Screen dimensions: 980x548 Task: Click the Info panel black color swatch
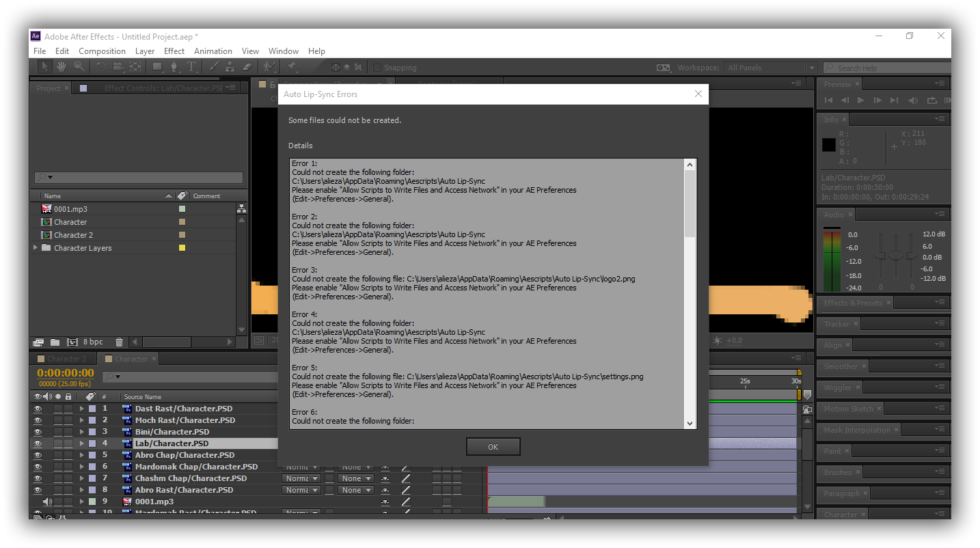tap(828, 145)
